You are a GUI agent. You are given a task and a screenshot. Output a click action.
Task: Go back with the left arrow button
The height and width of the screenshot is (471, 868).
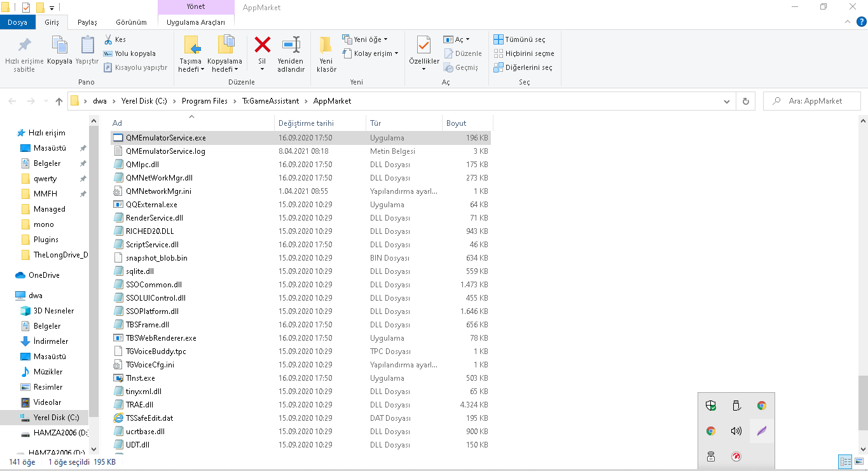click(x=13, y=101)
